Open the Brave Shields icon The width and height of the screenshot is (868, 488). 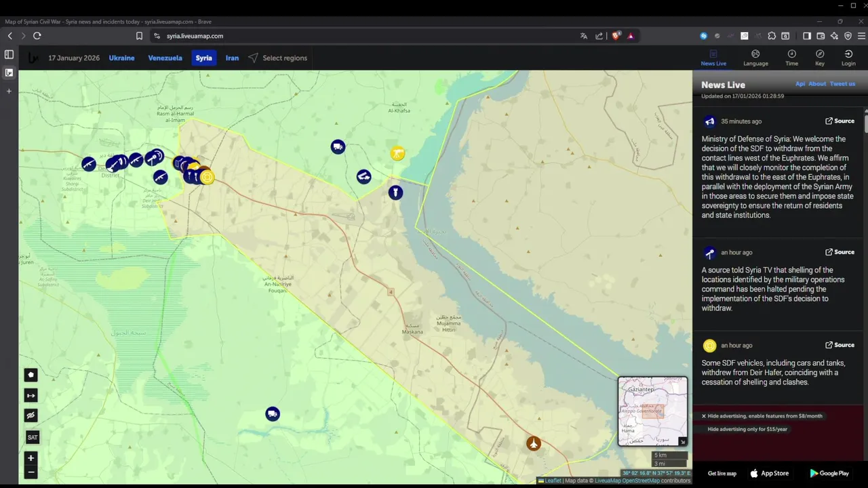click(616, 36)
